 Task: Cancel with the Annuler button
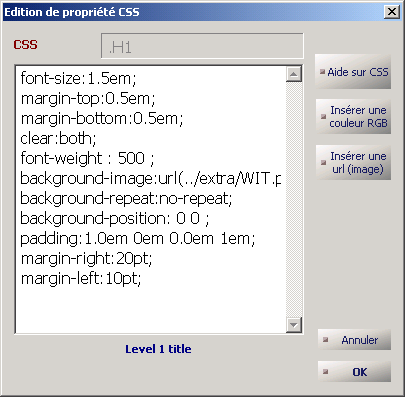(354, 340)
